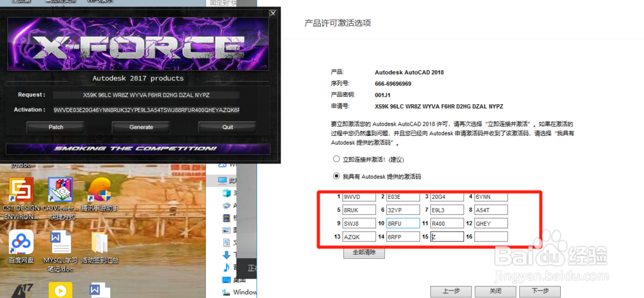The image size is (644, 298).
Task: Select the documents icon in Explorer sidebar
Action: [226, 243]
